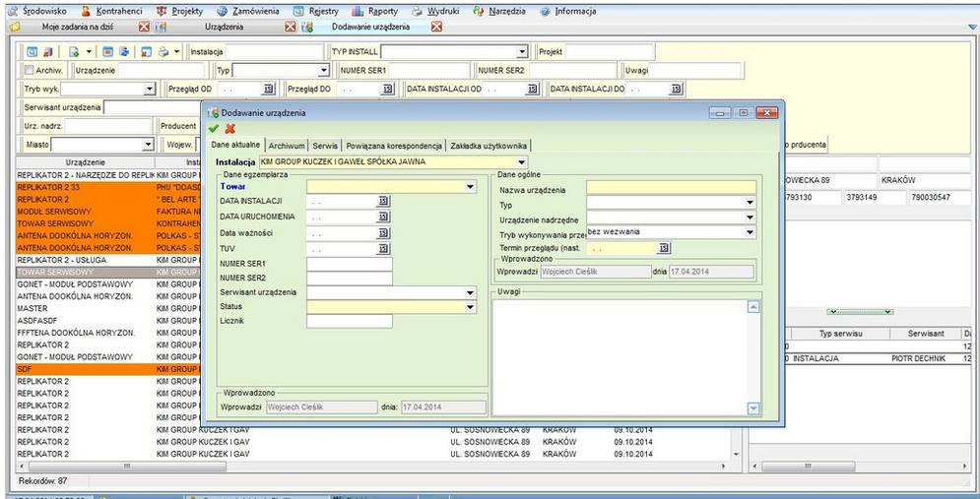This screenshot has width=980, height=499.
Task: Expand the Instalacja combo box in dialog
Action: pos(521,161)
